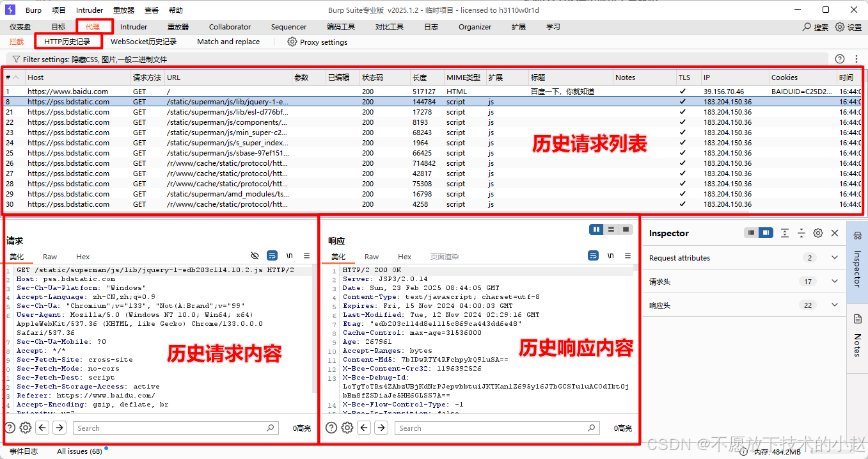Switch to the Sequencer tab
Viewport: 868px width, 459px height.
pyautogui.click(x=288, y=27)
